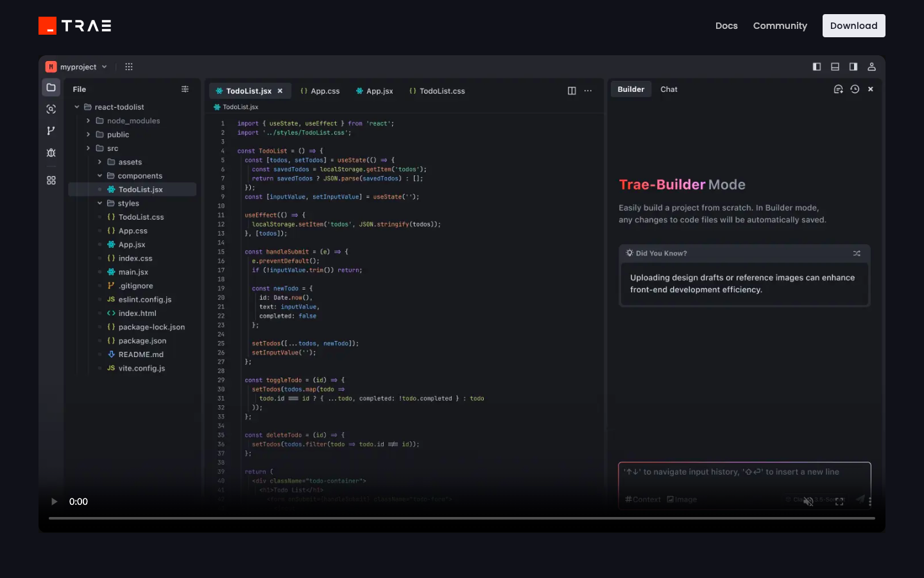Open the Extensions squares icon in the activity bar
The height and width of the screenshot is (578, 924).
(51, 180)
